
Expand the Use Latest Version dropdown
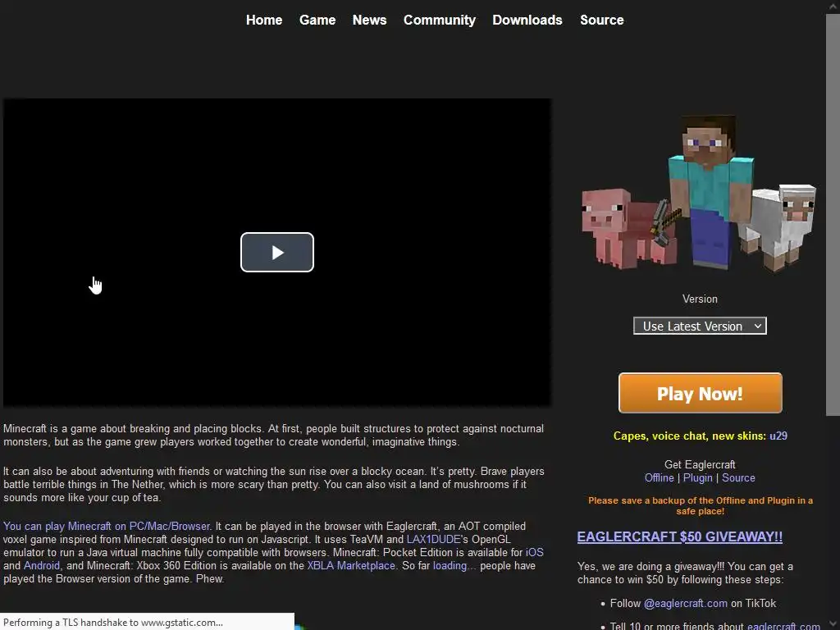point(700,326)
